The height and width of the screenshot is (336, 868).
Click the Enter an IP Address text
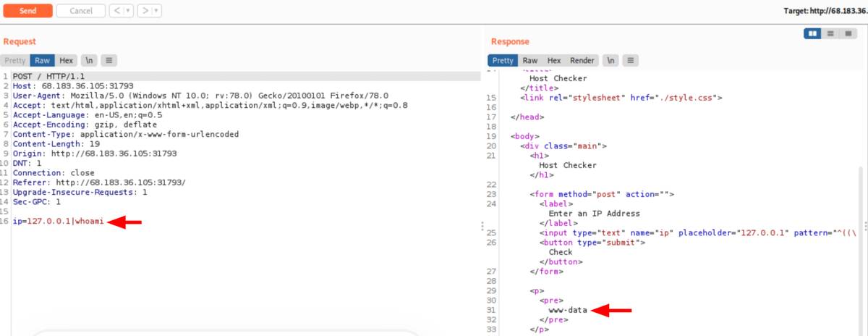(x=594, y=214)
